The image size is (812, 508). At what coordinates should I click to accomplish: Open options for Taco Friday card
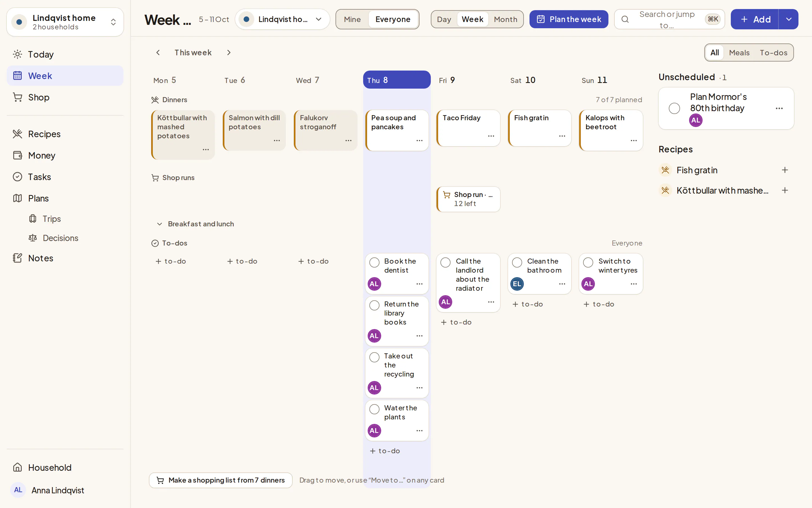click(x=491, y=136)
